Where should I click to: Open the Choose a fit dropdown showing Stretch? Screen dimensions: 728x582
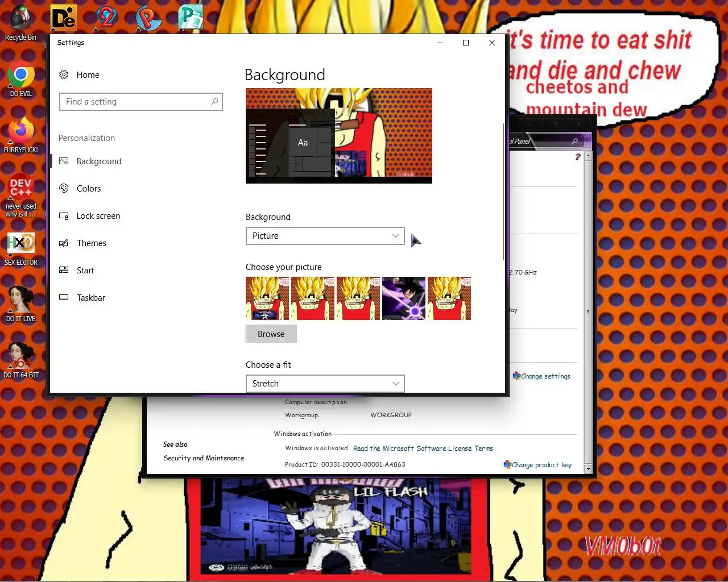(325, 384)
